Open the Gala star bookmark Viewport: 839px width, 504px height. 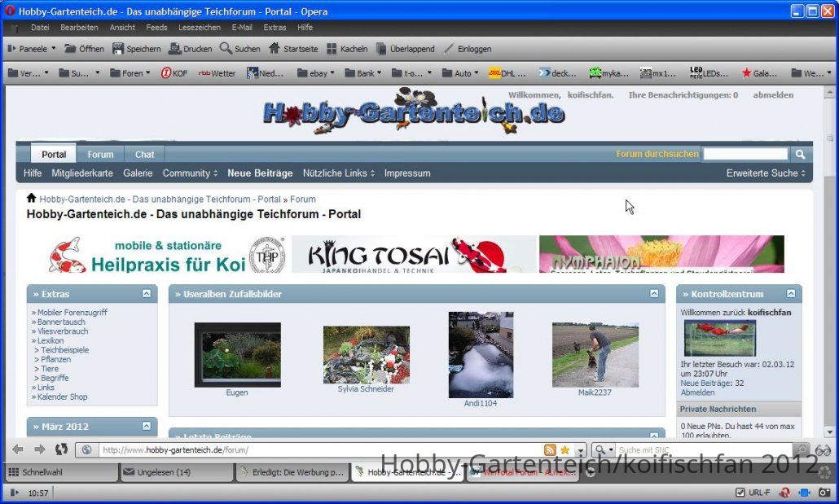(x=759, y=73)
